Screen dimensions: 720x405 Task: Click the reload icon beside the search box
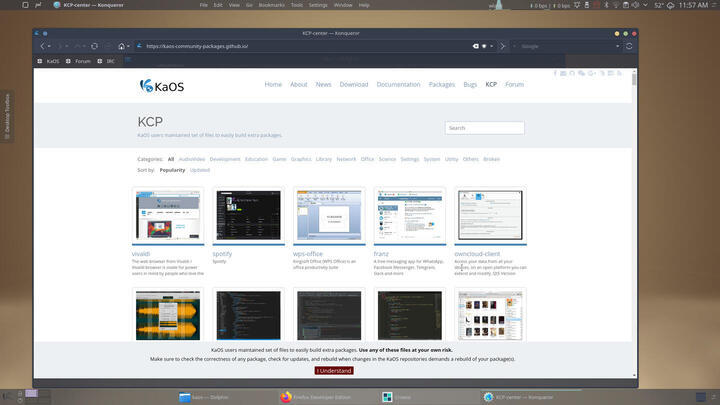629,46
